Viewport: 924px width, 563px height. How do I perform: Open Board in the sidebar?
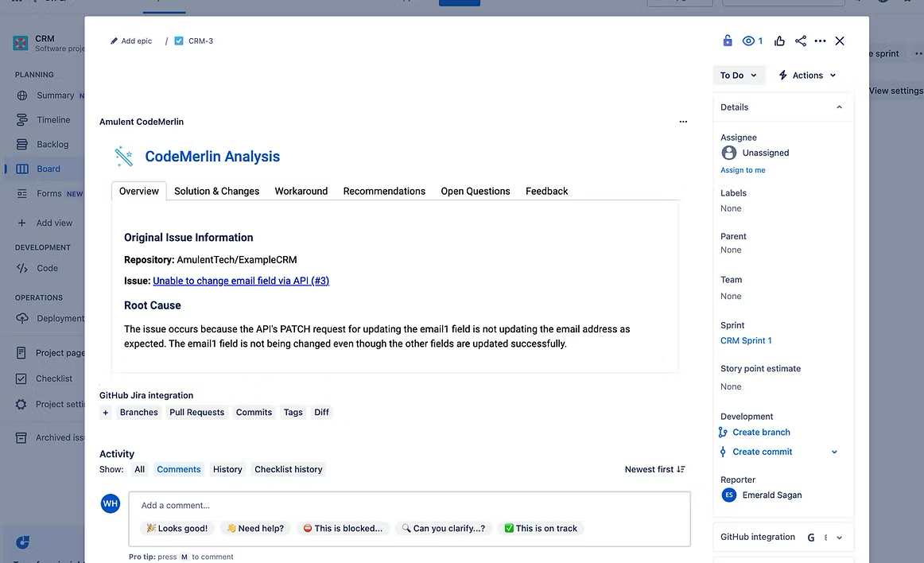point(49,169)
